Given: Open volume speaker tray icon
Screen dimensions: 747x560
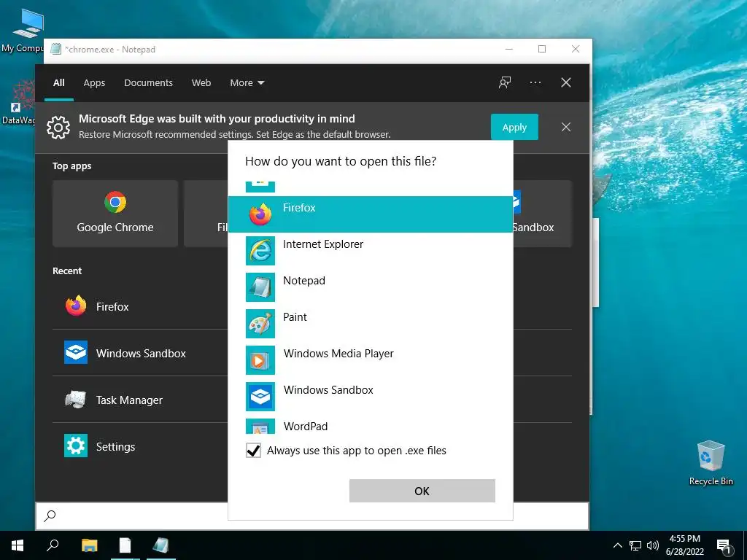Looking at the screenshot, I should point(653,545).
